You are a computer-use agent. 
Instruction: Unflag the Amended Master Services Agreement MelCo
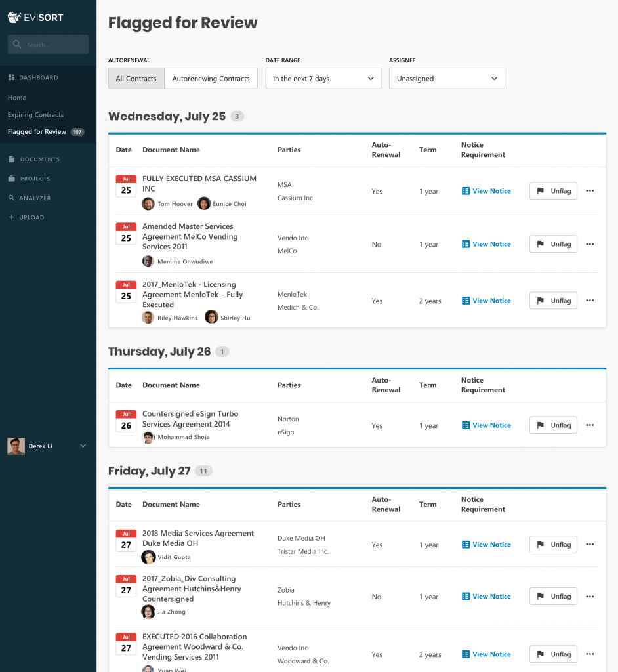tap(553, 243)
